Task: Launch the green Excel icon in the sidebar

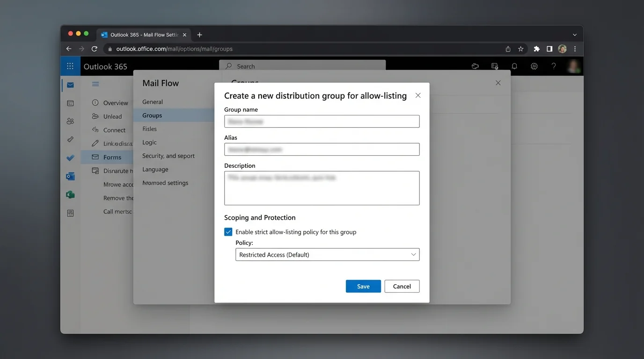Action: click(x=70, y=194)
